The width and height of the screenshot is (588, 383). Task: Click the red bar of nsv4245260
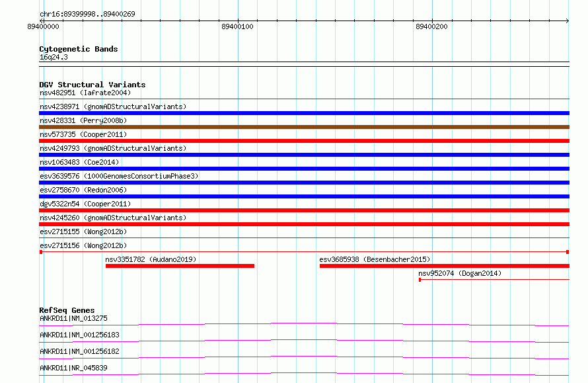(x=304, y=224)
